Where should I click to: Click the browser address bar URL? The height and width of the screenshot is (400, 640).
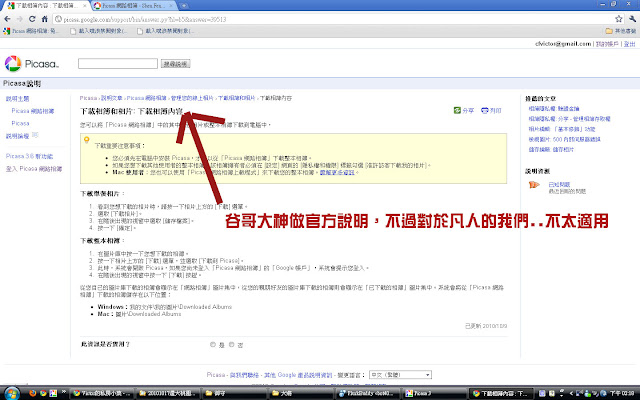[x=145, y=19]
